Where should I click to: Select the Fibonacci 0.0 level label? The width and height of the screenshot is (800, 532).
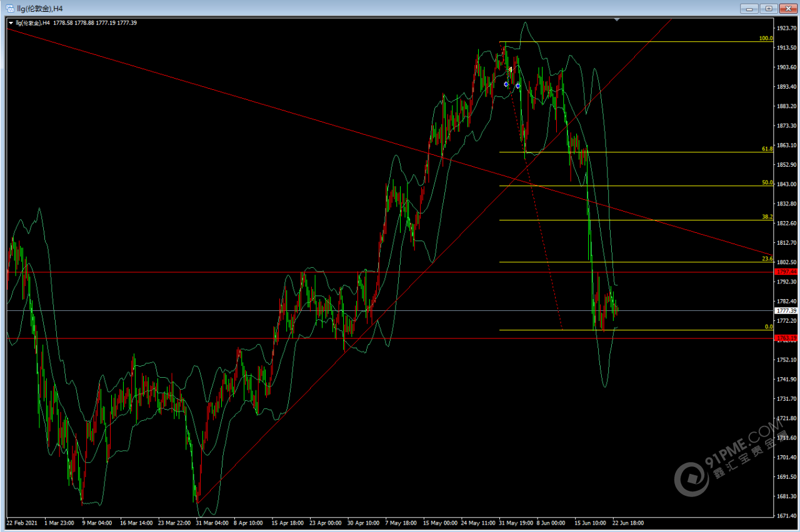(769, 327)
